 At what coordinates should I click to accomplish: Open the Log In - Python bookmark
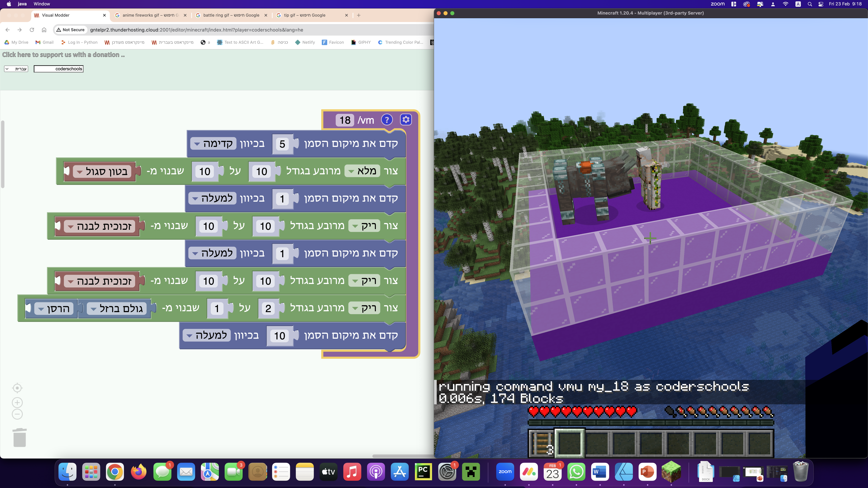point(79,42)
